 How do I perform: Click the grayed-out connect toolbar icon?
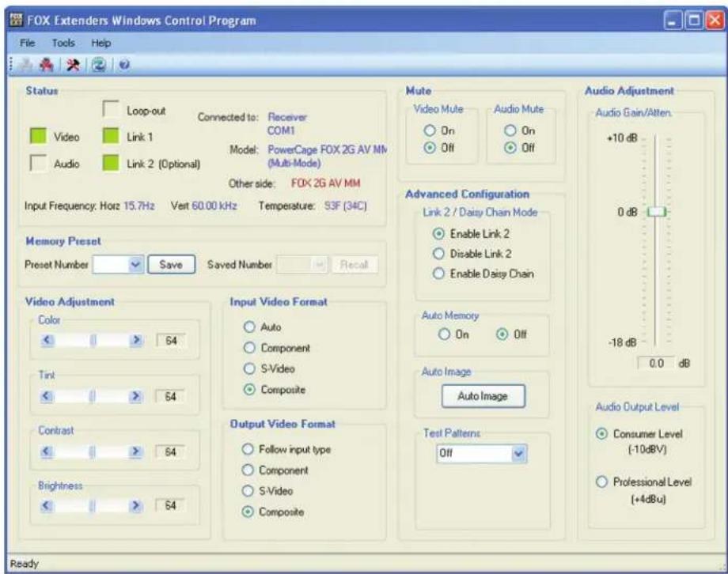pyautogui.click(x=25, y=65)
